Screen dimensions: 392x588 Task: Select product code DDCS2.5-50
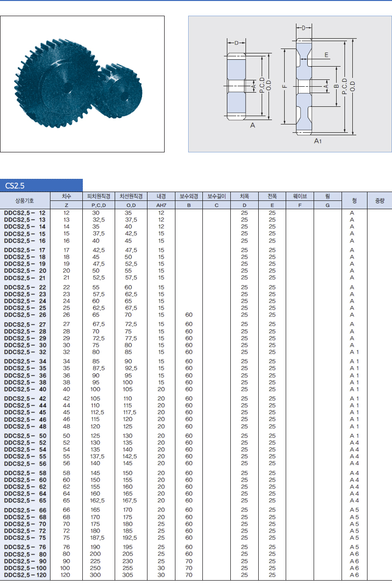pyautogui.click(x=24, y=436)
